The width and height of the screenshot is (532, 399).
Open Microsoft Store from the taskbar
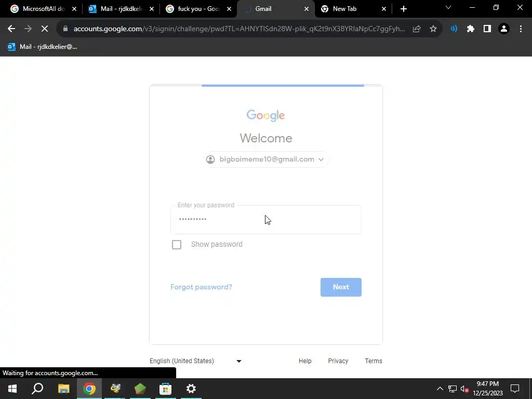tap(166, 389)
